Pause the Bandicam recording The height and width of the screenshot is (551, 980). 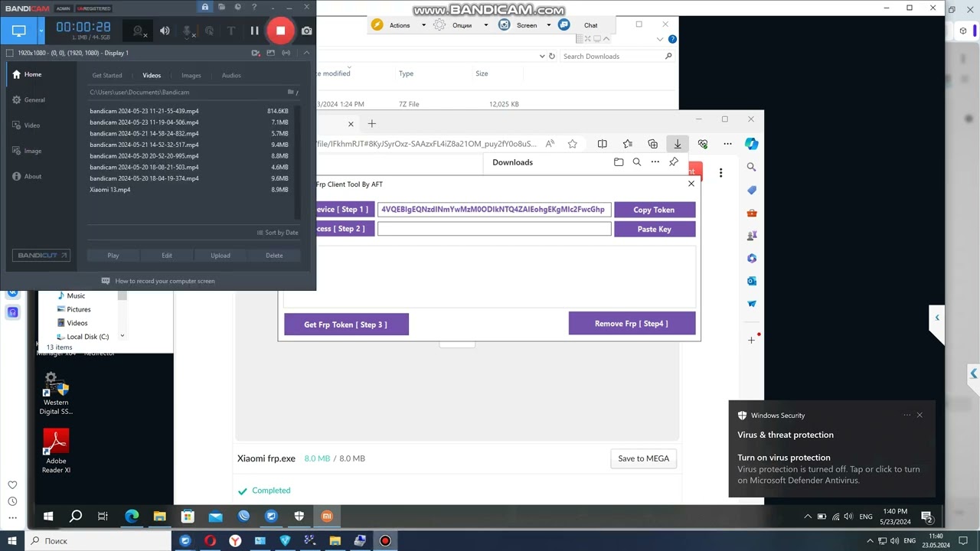[x=254, y=30]
